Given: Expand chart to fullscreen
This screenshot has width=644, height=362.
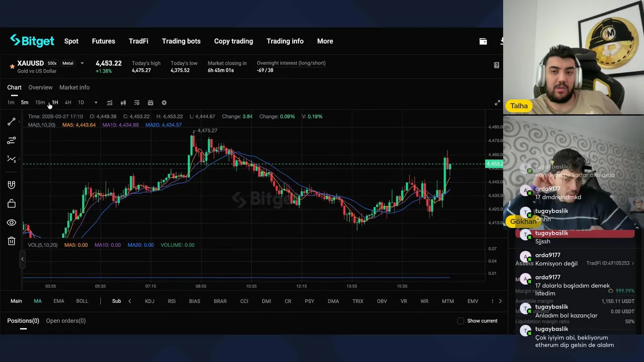Looking at the screenshot, I should 498,103.
